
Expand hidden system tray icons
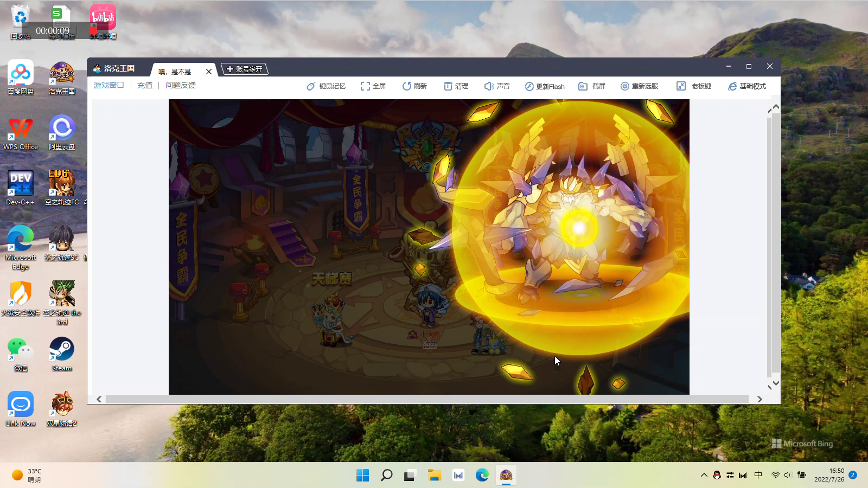click(704, 475)
